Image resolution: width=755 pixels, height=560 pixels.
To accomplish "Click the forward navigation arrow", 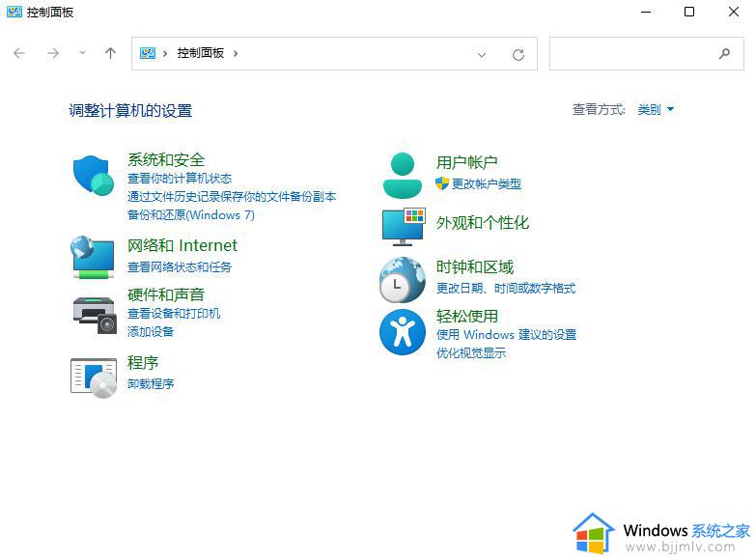I will click(x=53, y=53).
